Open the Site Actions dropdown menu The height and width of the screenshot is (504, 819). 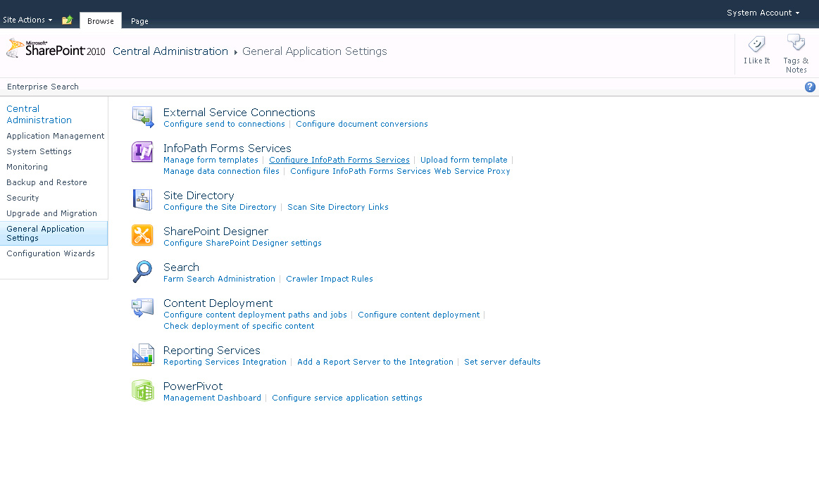(27, 20)
